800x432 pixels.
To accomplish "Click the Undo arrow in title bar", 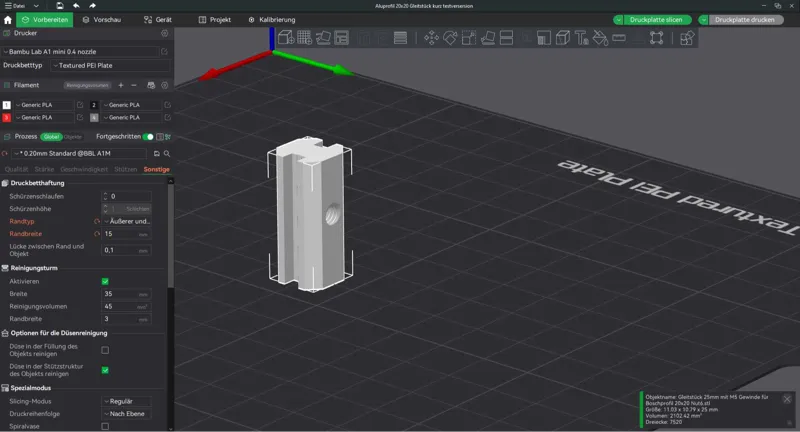I will (76, 6).
